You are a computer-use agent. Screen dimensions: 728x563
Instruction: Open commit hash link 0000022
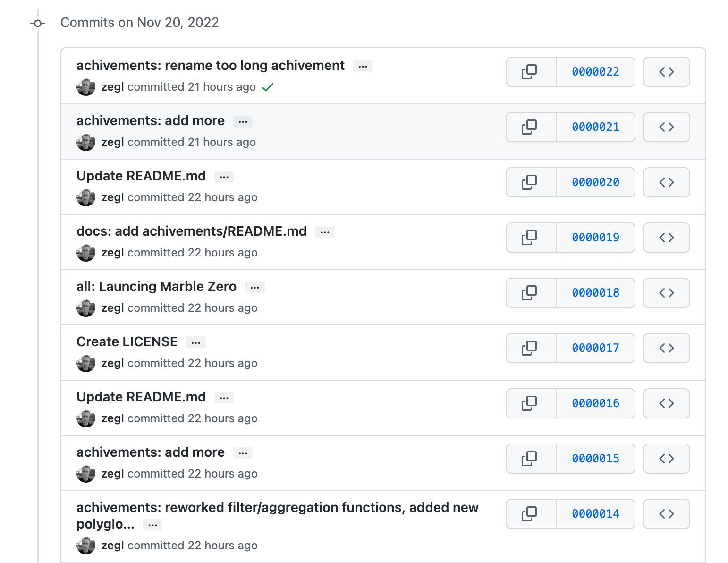pos(595,72)
